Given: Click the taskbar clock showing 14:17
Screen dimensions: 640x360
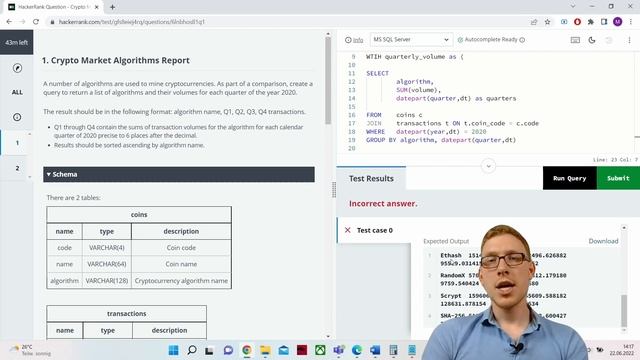Looking at the screenshot, I should [x=622, y=350].
